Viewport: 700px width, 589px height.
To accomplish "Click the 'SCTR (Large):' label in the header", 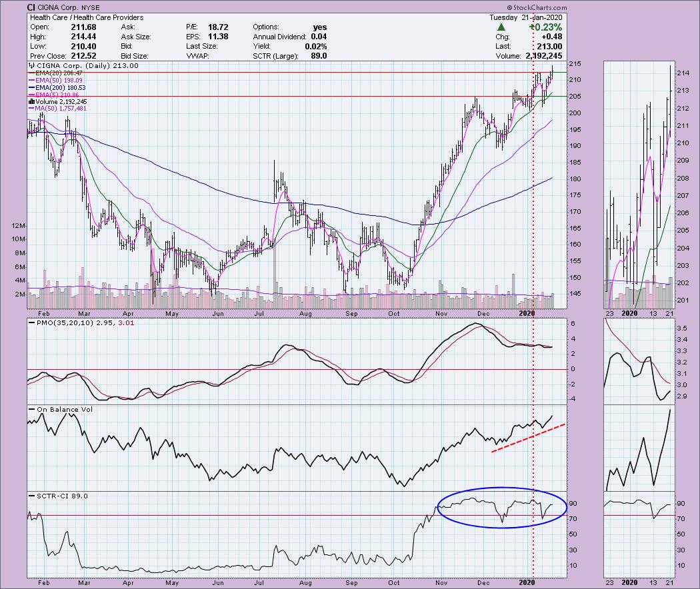I will click(x=275, y=56).
